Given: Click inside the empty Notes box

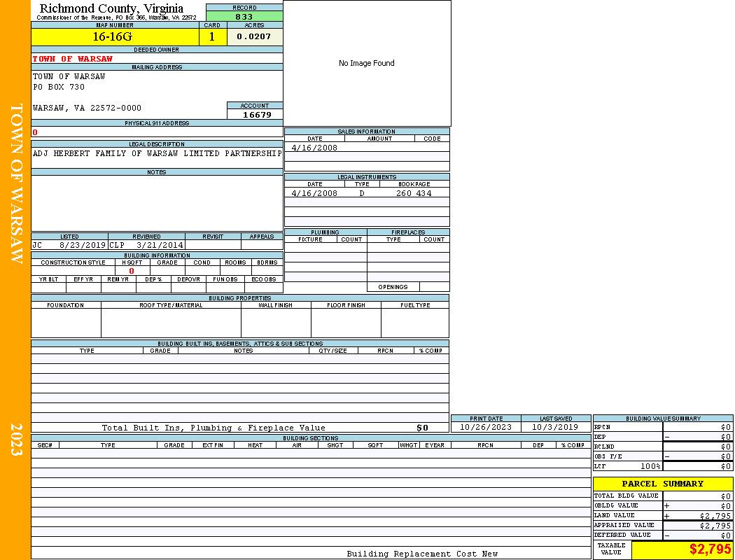Looking at the screenshot, I should coord(157,203).
